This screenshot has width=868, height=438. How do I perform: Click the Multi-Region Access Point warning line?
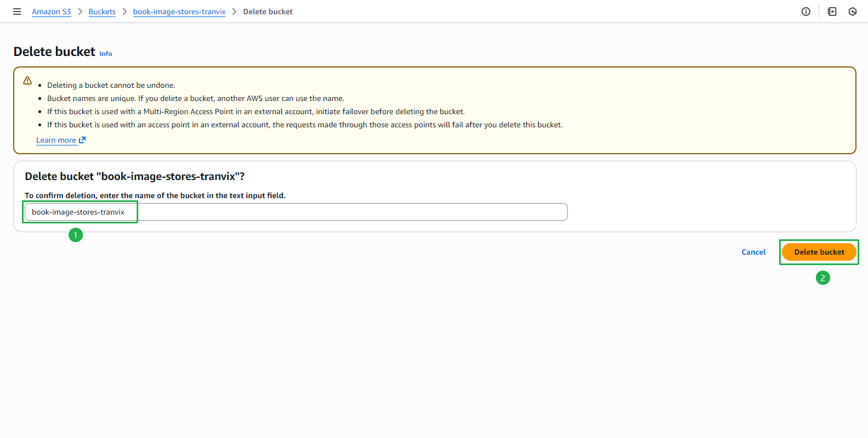[x=256, y=111]
